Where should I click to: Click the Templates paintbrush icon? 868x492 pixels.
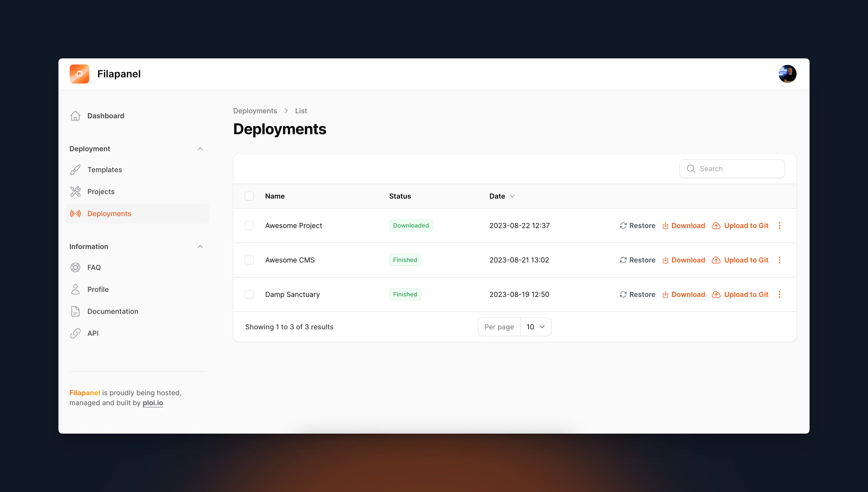tap(75, 170)
